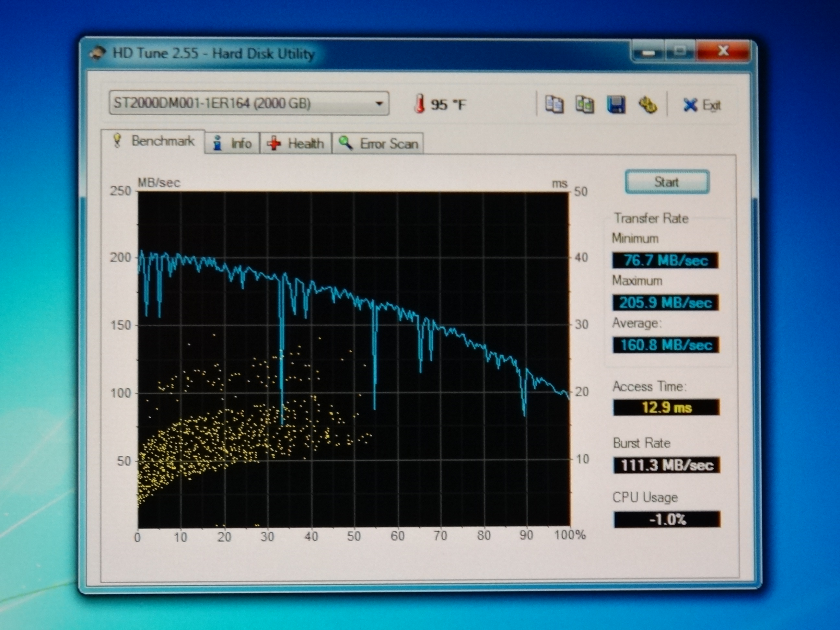840x630 pixels.
Task: Click the 95 °F temperature reading
Action: click(x=448, y=104)
